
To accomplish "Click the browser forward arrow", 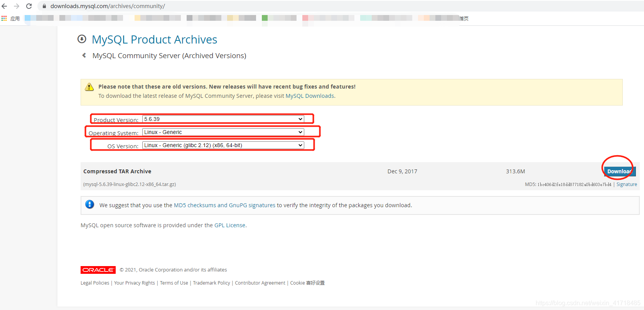I will click(17, 6).
